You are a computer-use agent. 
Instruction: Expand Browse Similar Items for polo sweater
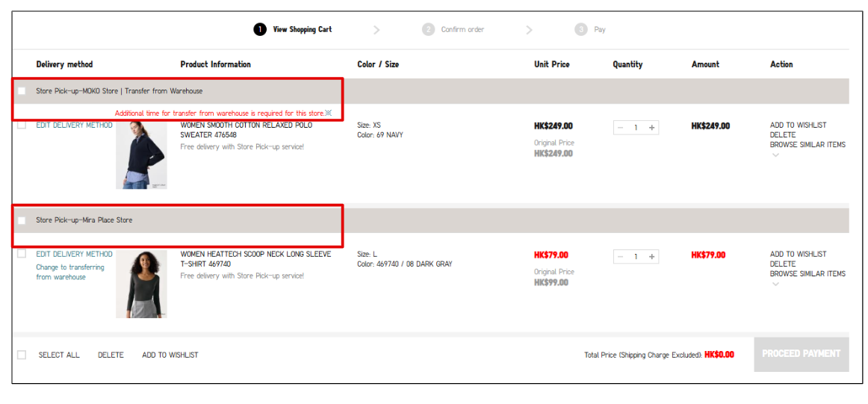click(x=775, y=155)
